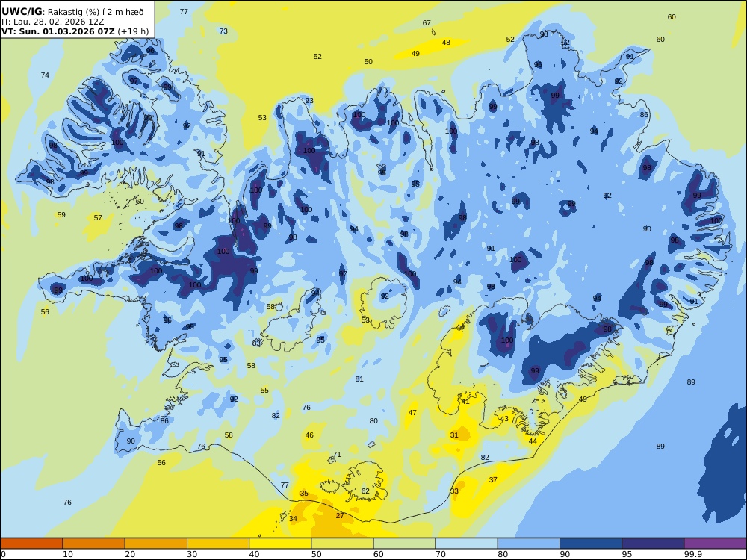Image resolution: width=747 pixels, height=560 pixels.
Task: Click the '30' legend scale label
Action: pos(192,554)
